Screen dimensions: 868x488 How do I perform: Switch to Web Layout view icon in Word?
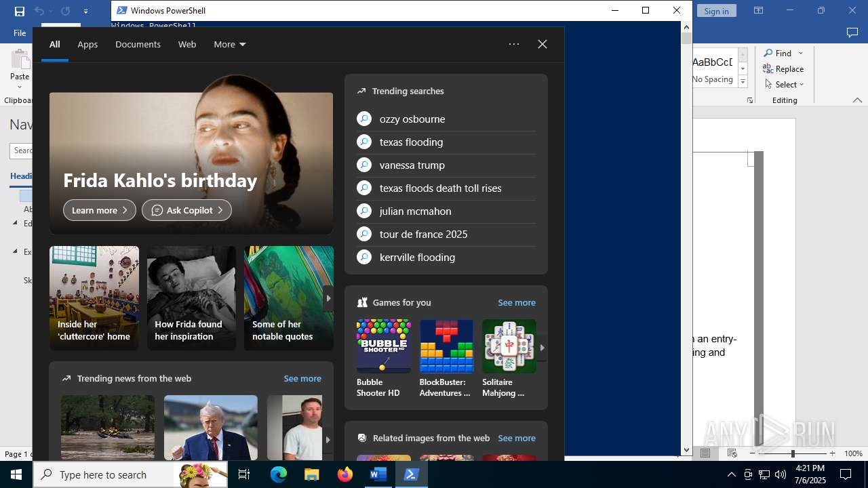[x=732, y=453]
